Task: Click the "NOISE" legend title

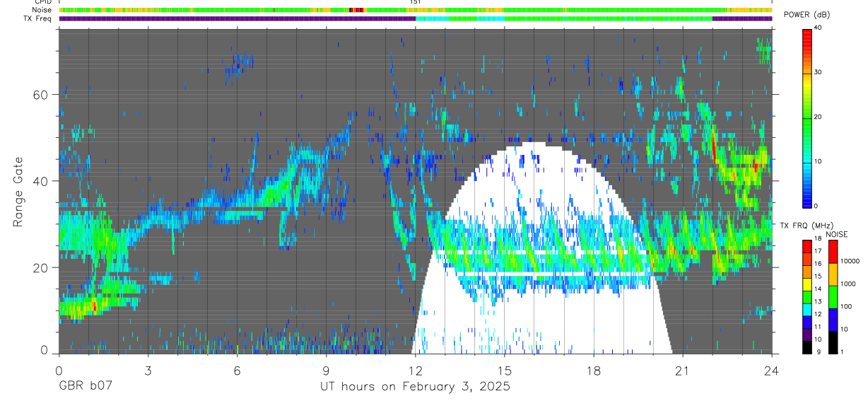Action: click(x=835, y=234)
